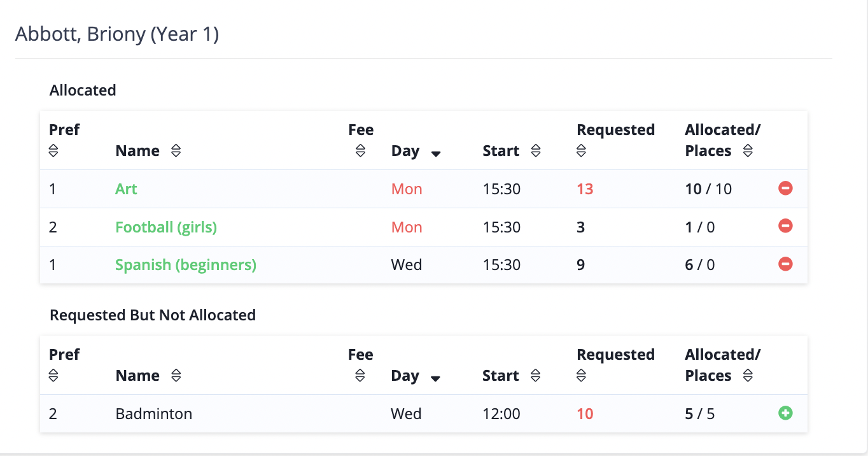Sort Allocated table by Requested count
Viewport: 868px width, 456px height.
(581, 151)
